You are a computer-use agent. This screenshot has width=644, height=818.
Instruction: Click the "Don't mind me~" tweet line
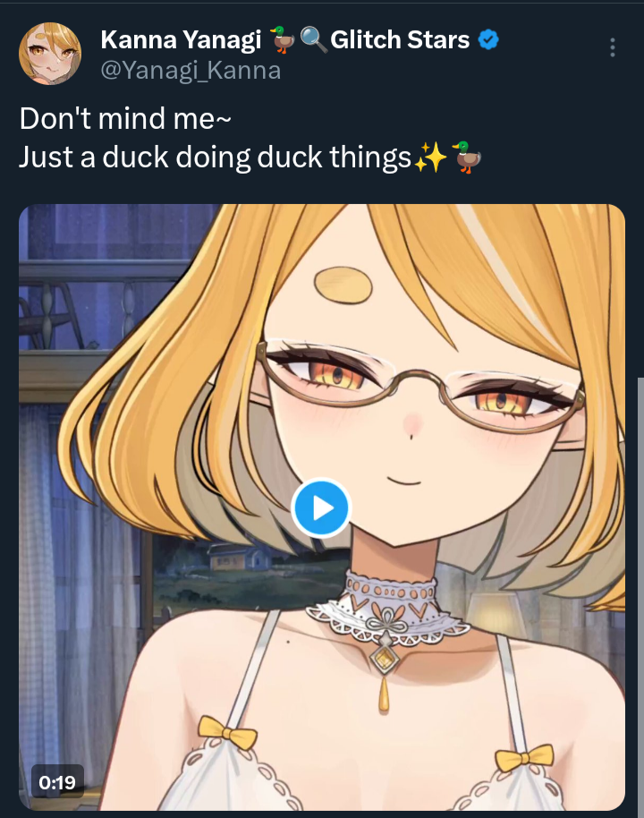click(125, 118)
